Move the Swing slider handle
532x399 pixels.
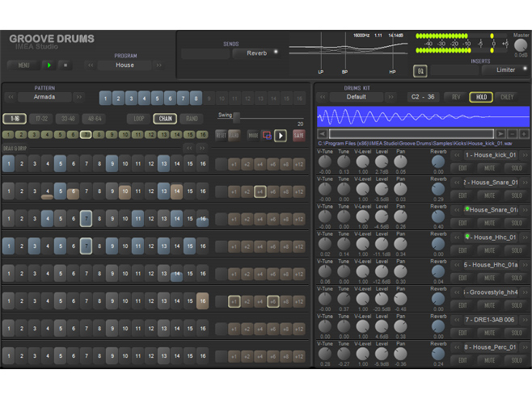[x=236, y=117]
